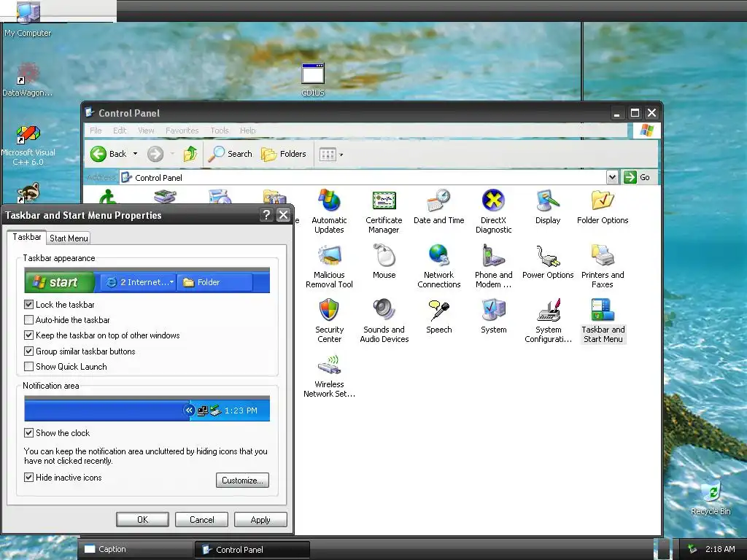The width and height of the screenshot is (747, 560).
Task: Open Display settings icon
Action: [x=548, y=206]
